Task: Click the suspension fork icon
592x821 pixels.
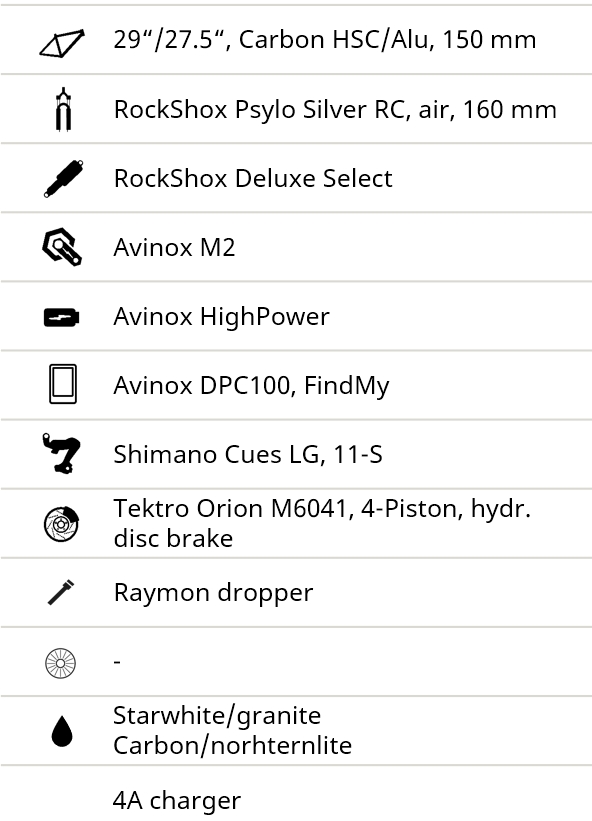Action: [63, 109]
